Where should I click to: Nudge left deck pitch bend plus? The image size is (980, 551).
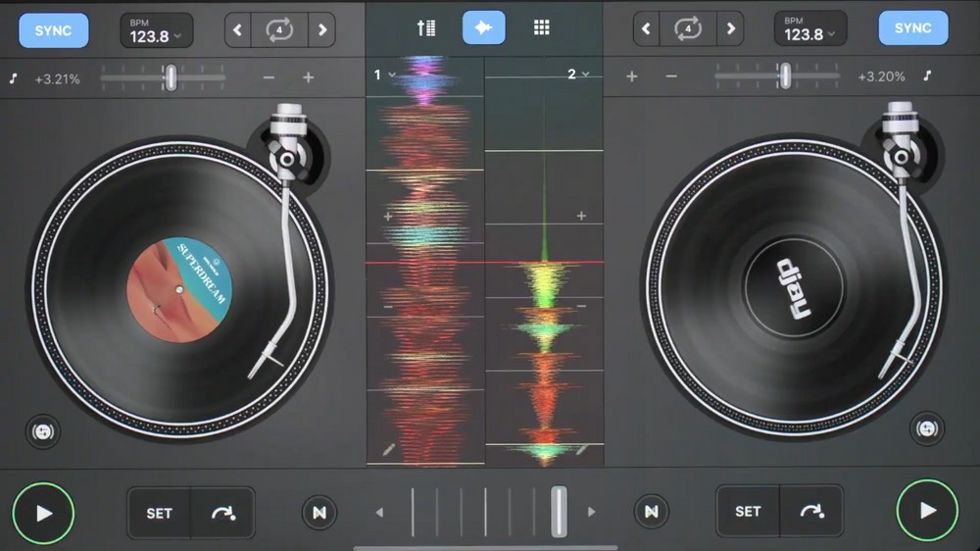(308, 77)
